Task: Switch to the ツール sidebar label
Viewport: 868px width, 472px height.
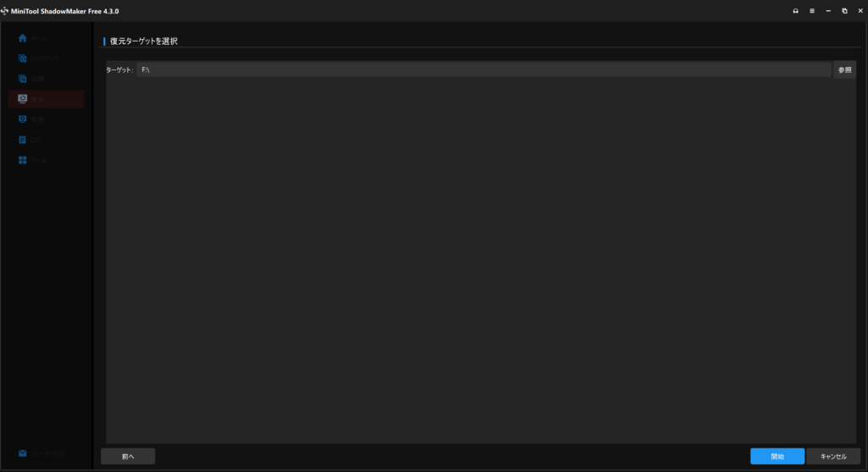Action: pyautogui.click(x=38, y=160)
